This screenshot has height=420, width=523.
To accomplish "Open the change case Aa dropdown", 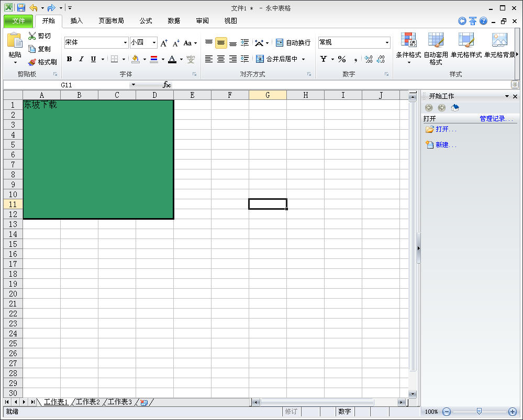I will point(190,43).
